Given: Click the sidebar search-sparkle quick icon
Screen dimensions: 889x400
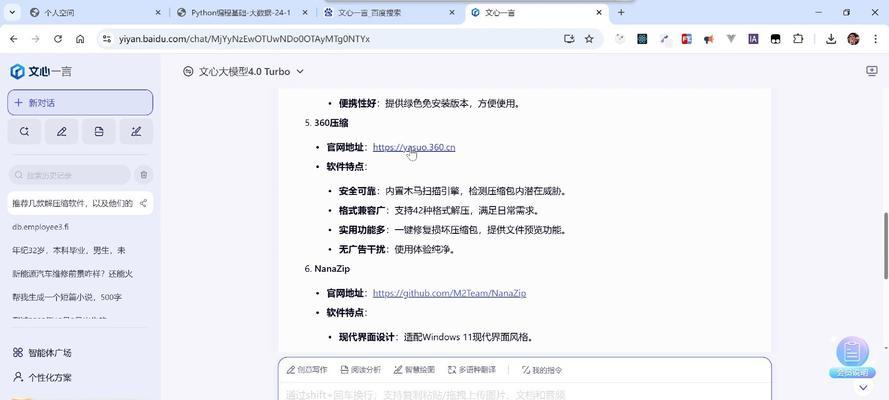Looking at the screenshot, I should click(24, 131).
